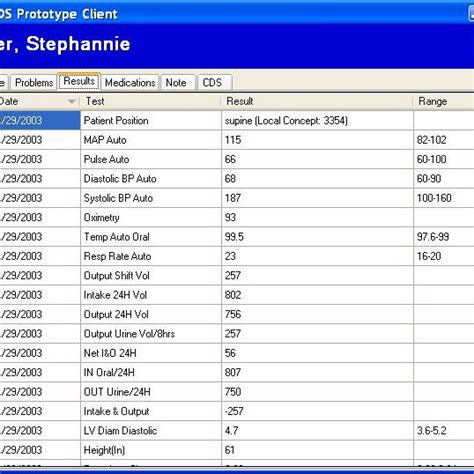Image resolution: width=474 pixels, height=474 pixels.
Task: Select the Oximetry row
Action: pyautogui.click(x=237, y=217)
